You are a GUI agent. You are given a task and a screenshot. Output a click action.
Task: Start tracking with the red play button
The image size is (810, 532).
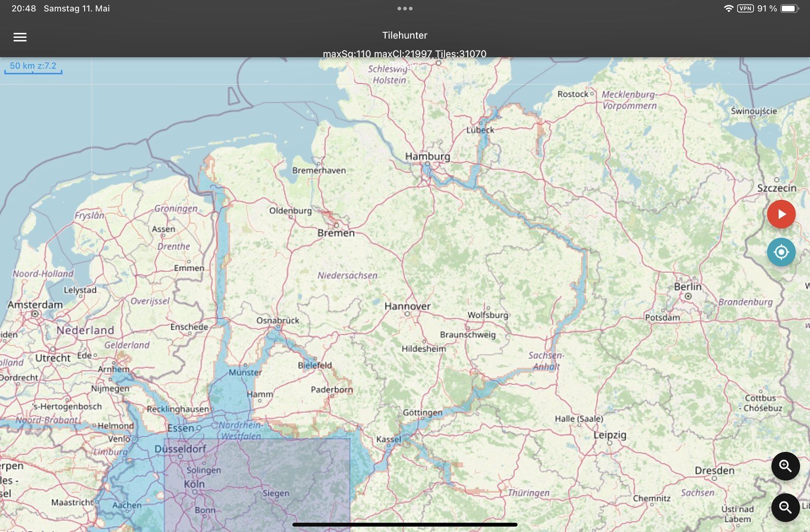click(x=781, y=214)
